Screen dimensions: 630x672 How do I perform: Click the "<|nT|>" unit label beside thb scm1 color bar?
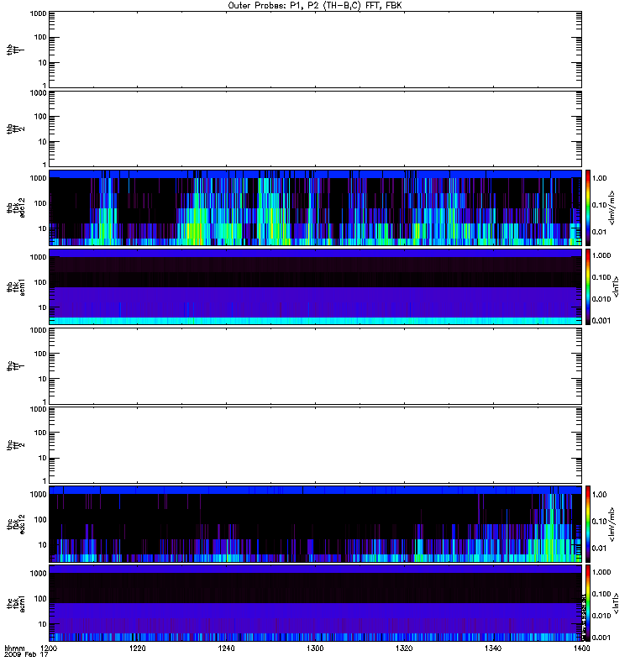point(616,287)
